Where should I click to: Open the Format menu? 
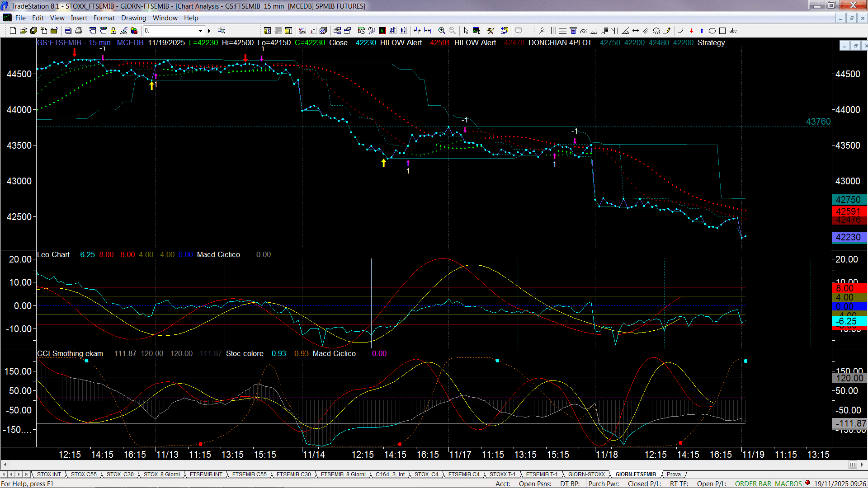(104, 18)
